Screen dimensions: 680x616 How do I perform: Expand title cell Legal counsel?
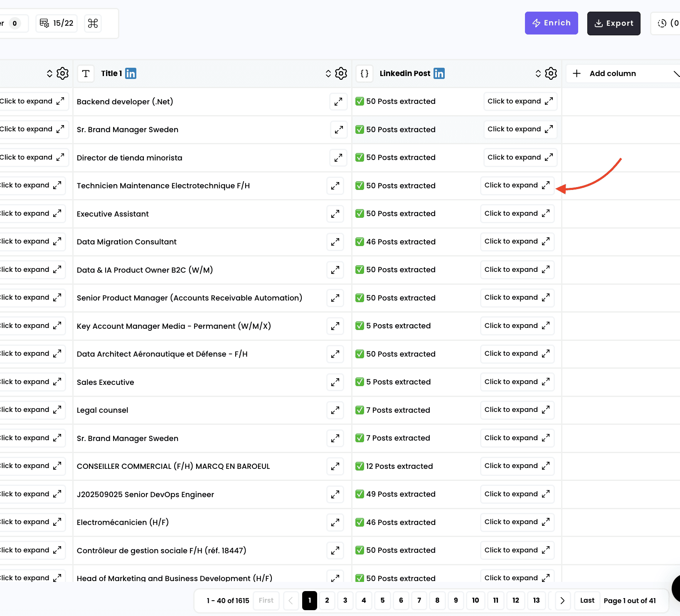pyautogui.click(x=335, y=410)
